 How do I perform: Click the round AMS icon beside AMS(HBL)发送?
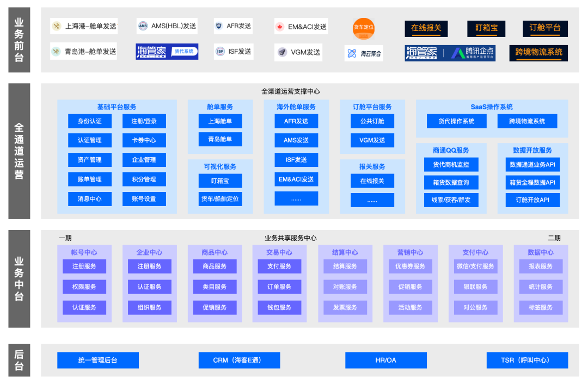click(x=143, y=26)
